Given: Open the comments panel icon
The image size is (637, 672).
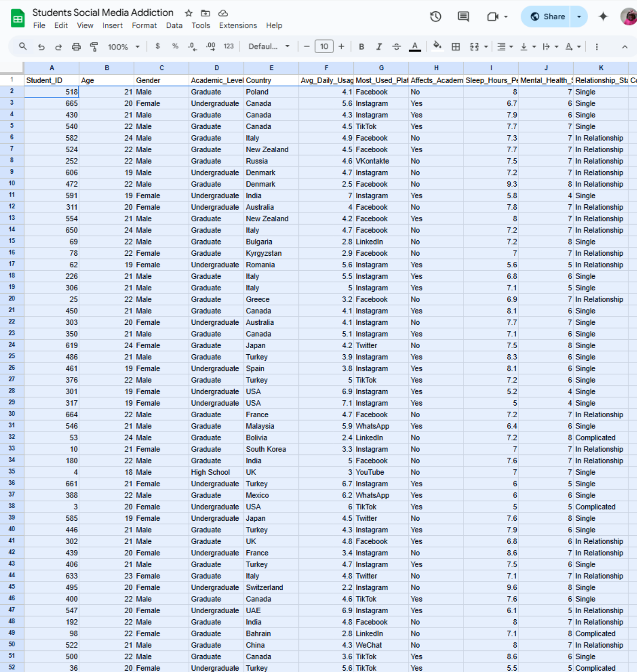Looking at the screenshot, I should click(x=463, y=17).
